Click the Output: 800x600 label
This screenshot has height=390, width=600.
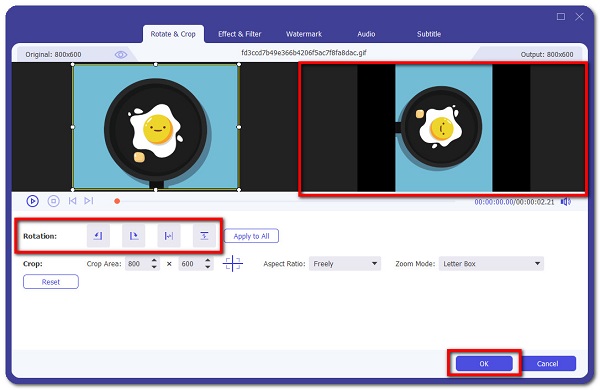point(547,55)
